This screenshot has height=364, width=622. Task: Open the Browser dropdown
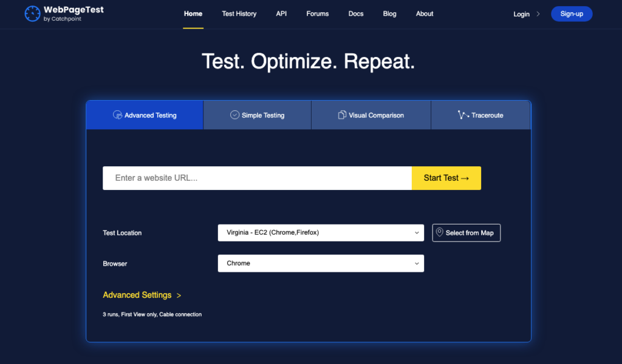click(x=321, y=263)
